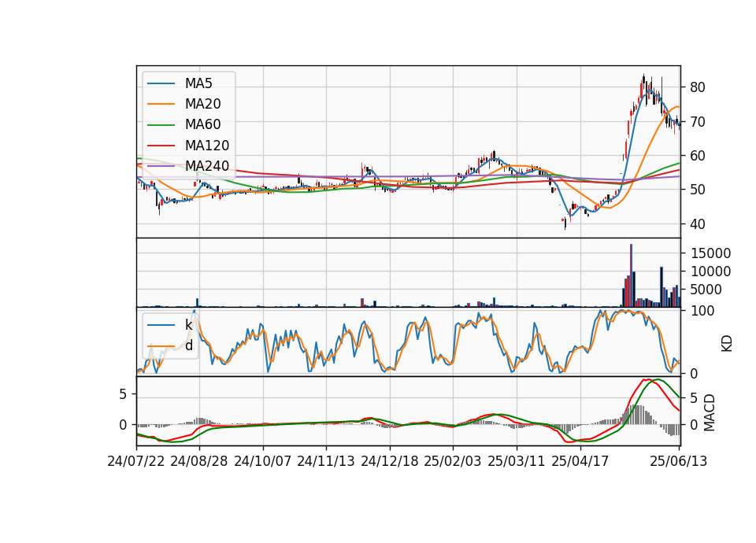Click the KD axis label
The image size is (756, 543).
tap(727, 343)
